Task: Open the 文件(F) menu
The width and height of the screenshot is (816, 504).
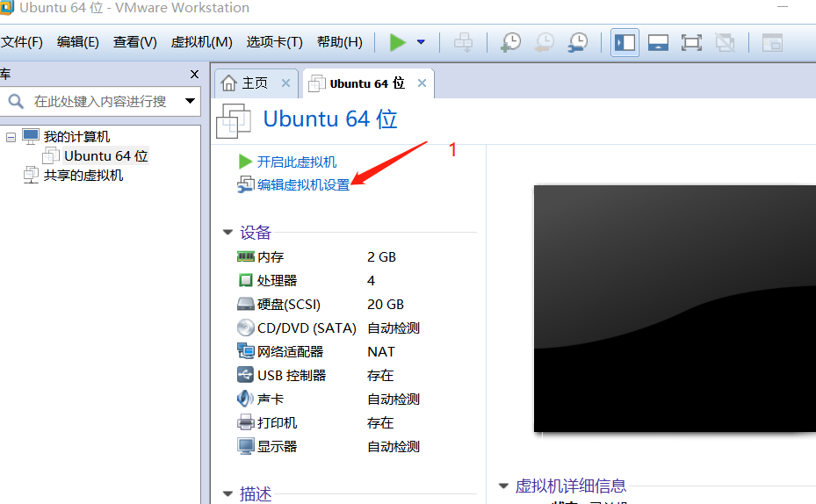Action: pyautogui.click(x=22, y=42)
